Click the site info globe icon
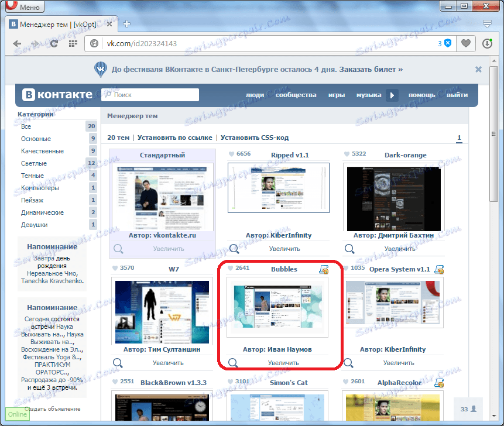The width and height of the screenshot is (504, 426). point(94,43)
